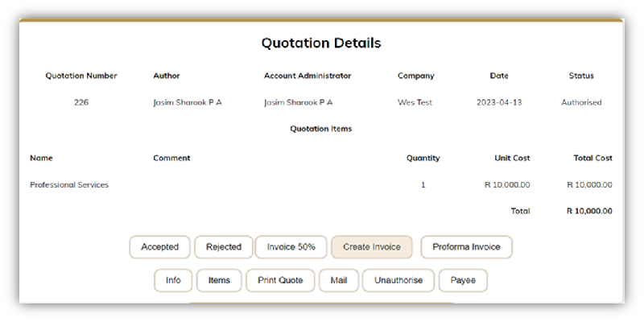The height and width of the screenshot is (322, 644).
Task: Click the Unauthorise button
Action: coord(398,280)
